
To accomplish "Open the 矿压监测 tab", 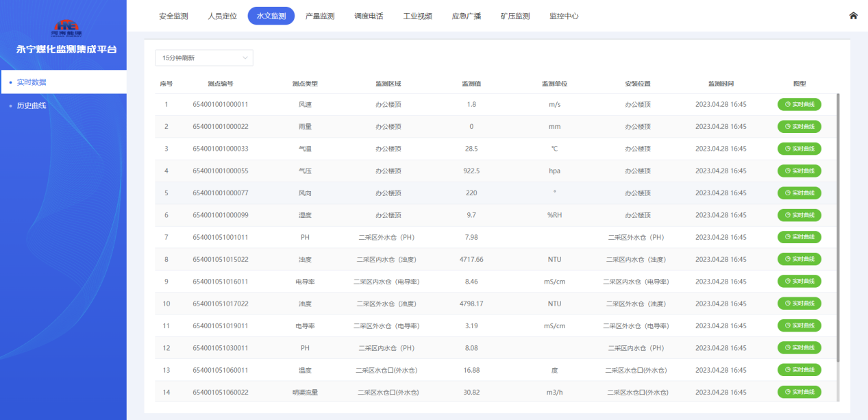I will pyautogui.click(x=515, y=16).
